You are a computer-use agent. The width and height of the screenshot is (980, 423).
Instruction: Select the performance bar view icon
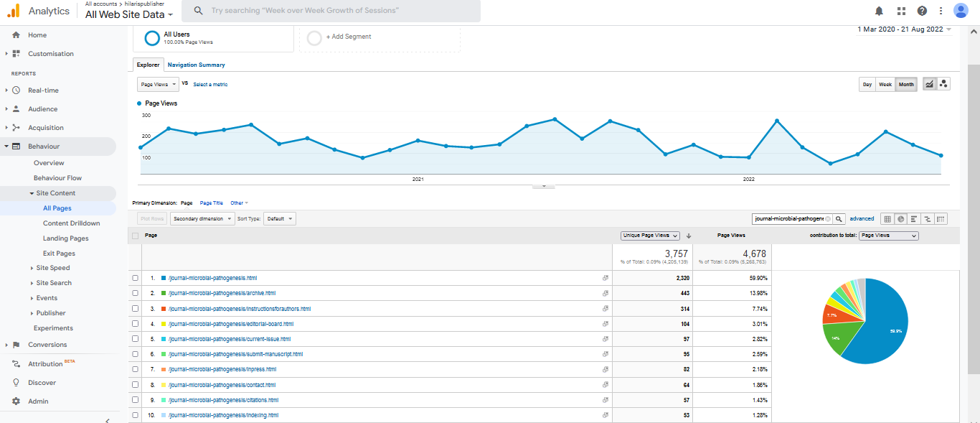coord(914,219)
